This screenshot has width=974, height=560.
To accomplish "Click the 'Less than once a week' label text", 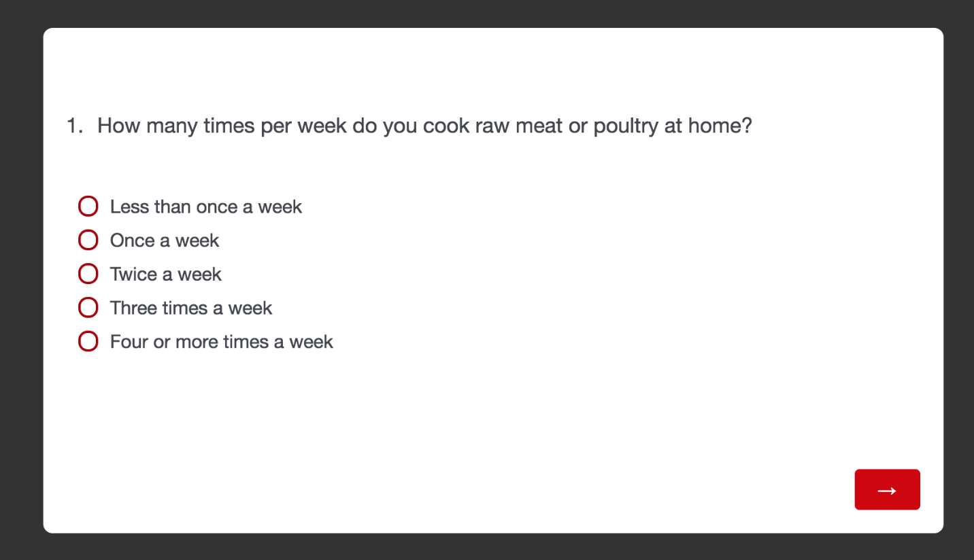I will click(x=205, y=207).
